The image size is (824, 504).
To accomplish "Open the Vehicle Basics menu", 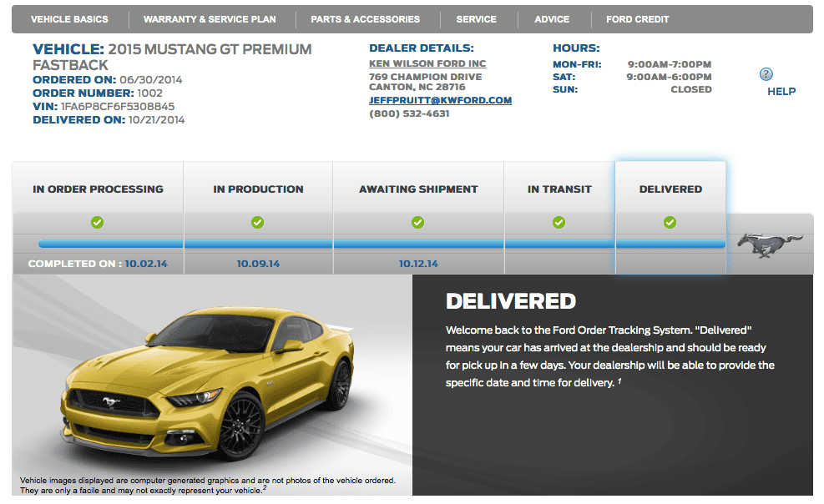I will (69, 19).
